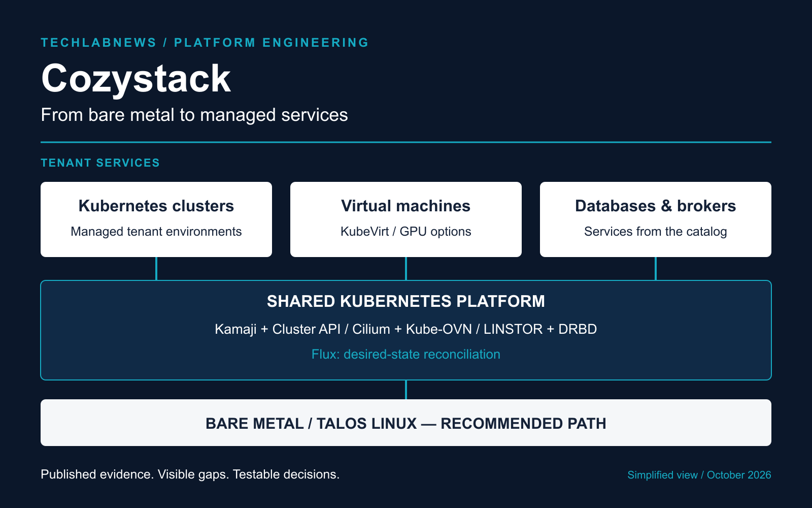Select the 'Virtual machines' card heading

[406, 206]
